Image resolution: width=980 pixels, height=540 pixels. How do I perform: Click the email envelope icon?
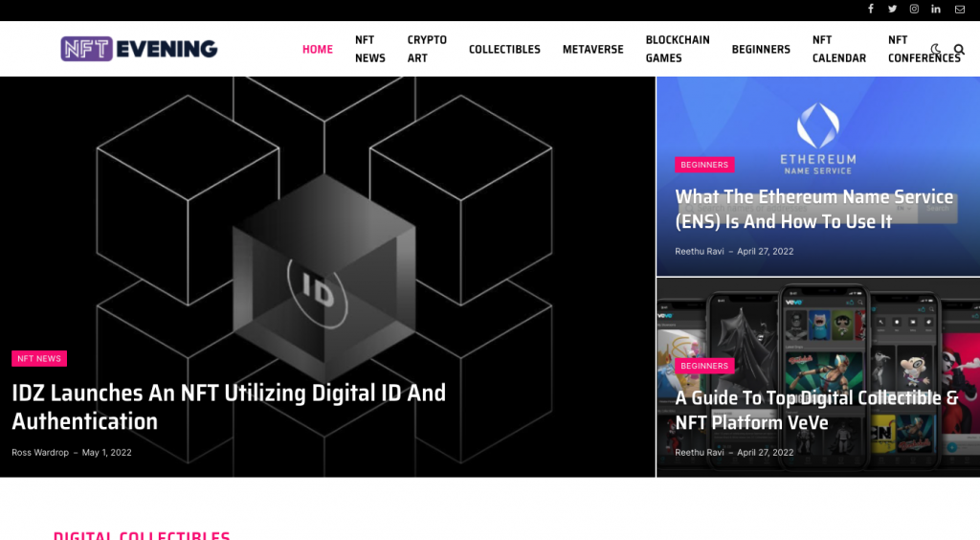(x=959, y=10)
